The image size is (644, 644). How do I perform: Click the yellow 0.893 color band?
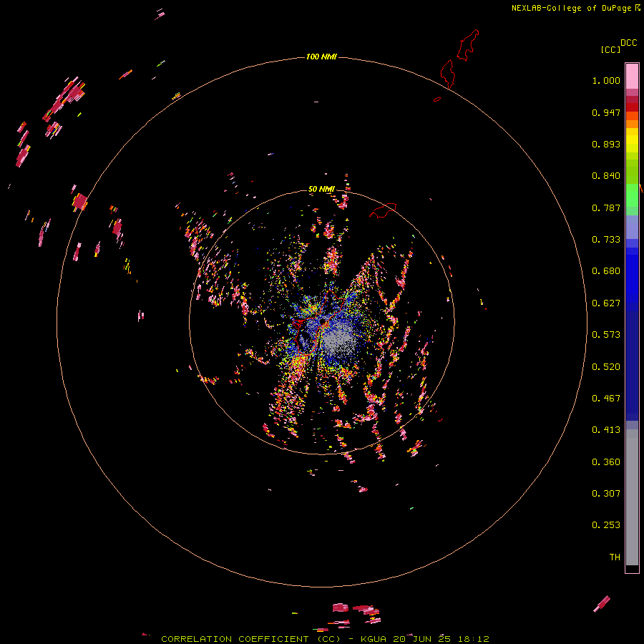point(632,144)
